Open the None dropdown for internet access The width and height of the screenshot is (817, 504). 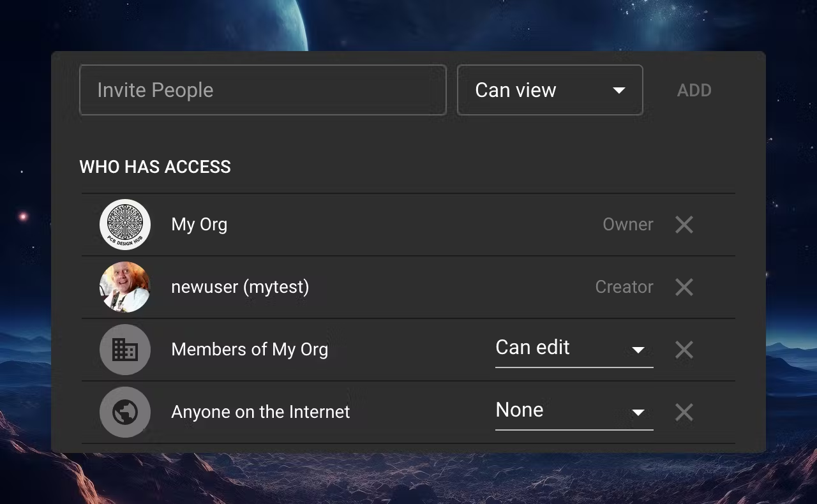click(x=574, y=411)
